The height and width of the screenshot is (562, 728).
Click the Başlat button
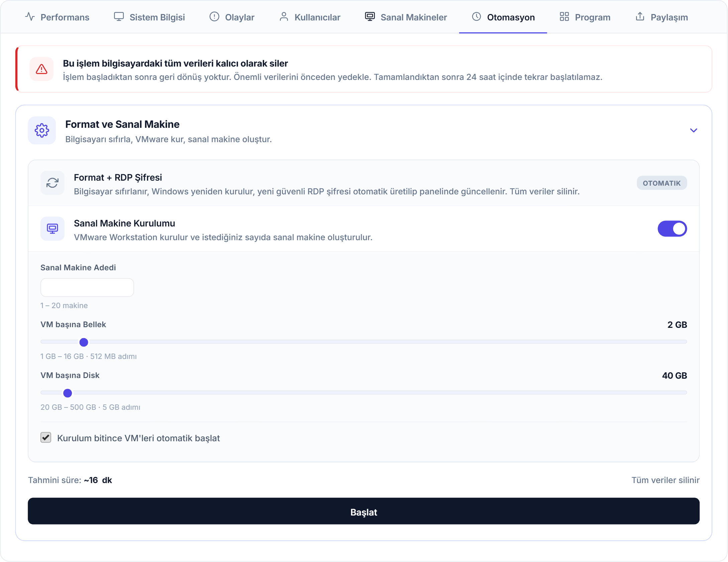pos(364,511)
